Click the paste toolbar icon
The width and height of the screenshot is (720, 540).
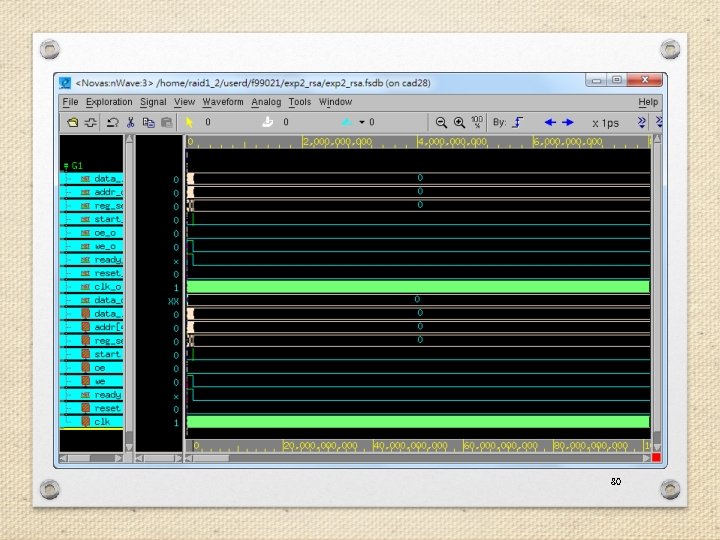167,123
